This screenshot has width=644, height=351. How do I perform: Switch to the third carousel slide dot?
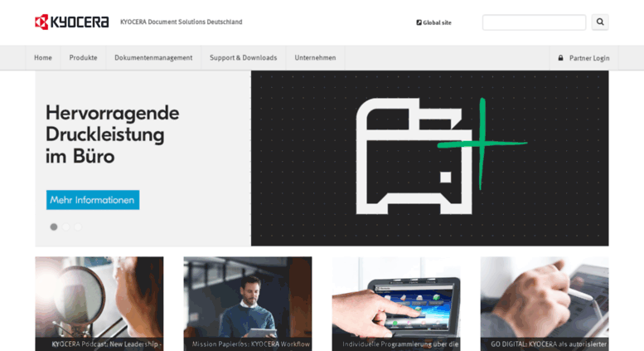78,227
